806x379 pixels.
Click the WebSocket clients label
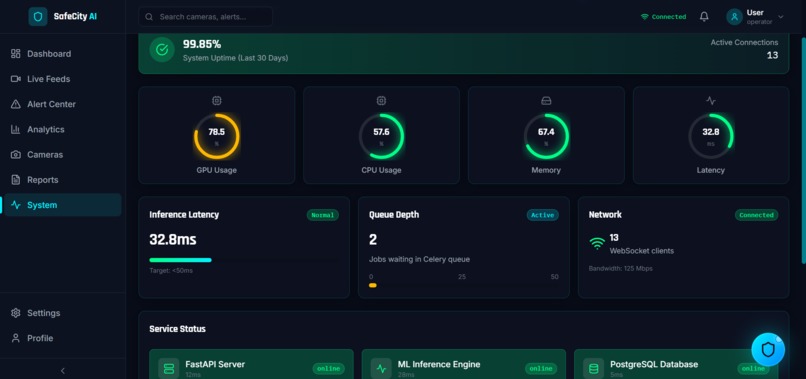pos(642,251)
